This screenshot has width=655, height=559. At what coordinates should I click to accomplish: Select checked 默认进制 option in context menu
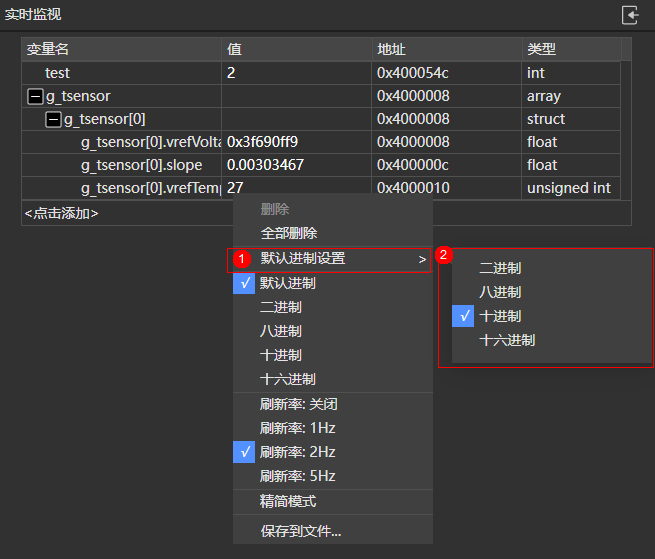(288, 283)
